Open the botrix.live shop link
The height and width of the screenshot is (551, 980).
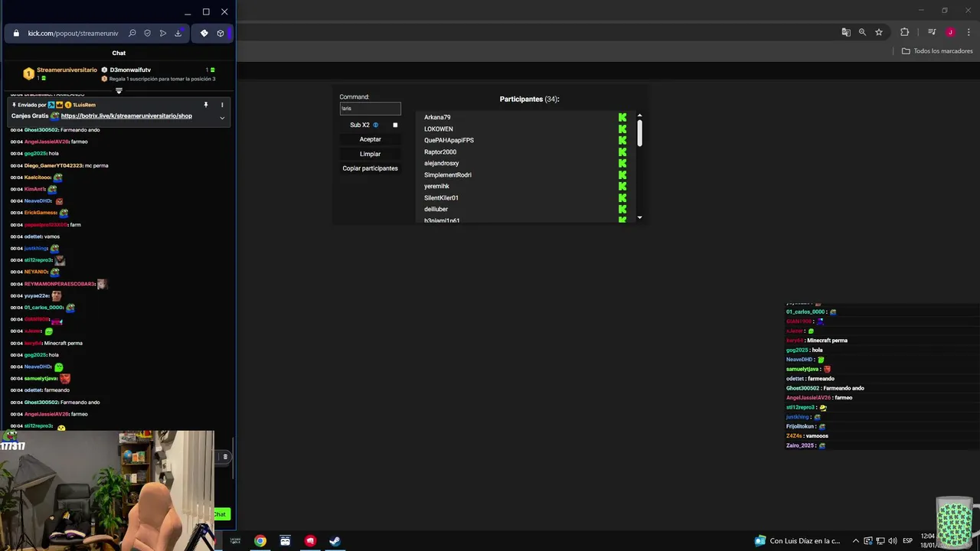click(x=126, y=116)
